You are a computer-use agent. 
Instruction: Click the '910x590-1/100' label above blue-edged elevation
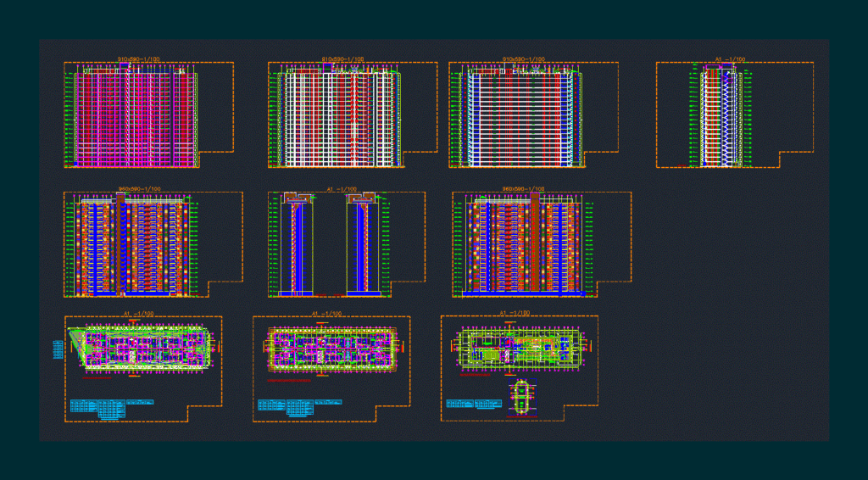coord(523,60)
